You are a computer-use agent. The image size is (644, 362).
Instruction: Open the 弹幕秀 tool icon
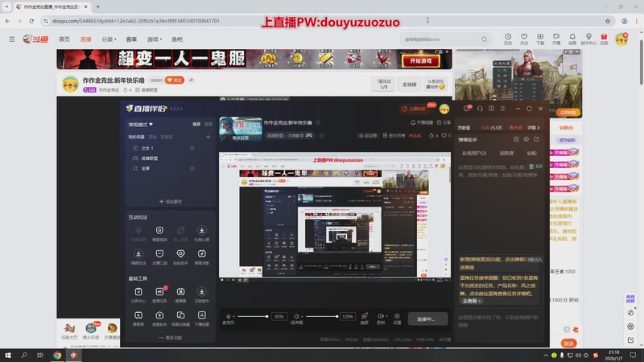point(138,315)
